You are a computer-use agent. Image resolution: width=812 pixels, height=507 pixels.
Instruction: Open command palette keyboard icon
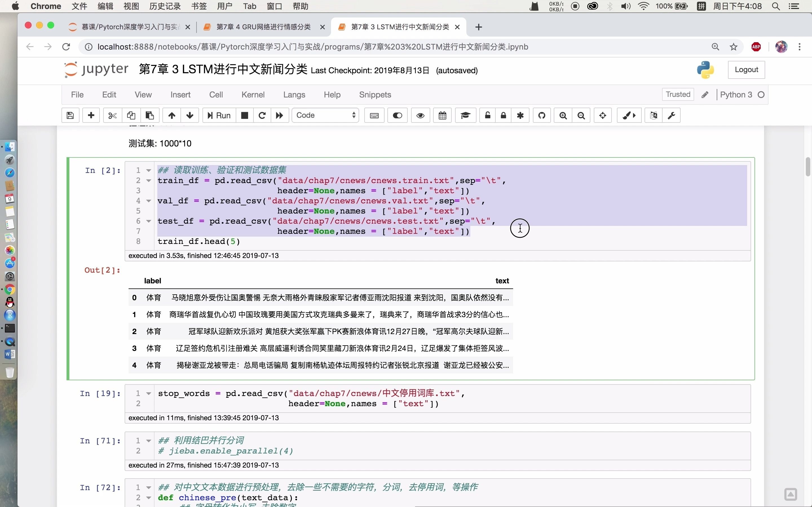point(374,115)
